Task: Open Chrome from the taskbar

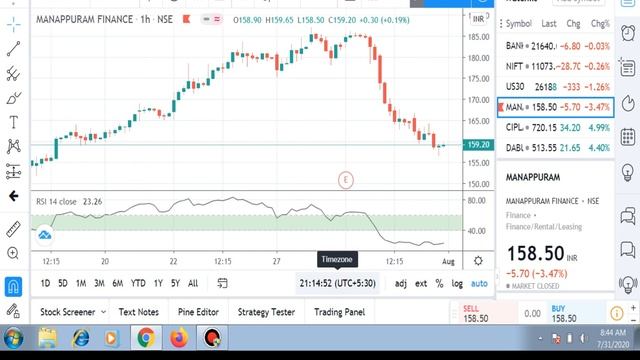Action: [x=146, y=338]
